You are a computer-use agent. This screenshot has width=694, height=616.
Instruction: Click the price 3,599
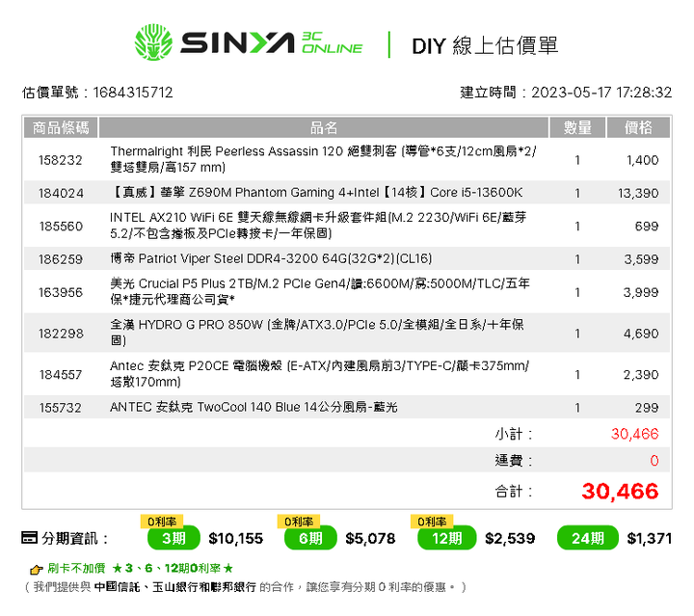[641, 259]
